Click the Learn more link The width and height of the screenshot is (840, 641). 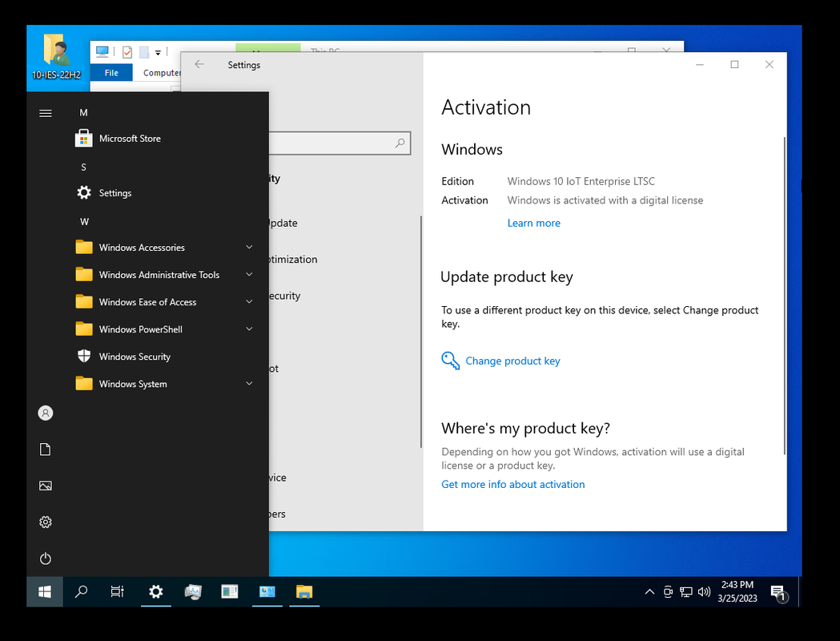pos(533,223)
